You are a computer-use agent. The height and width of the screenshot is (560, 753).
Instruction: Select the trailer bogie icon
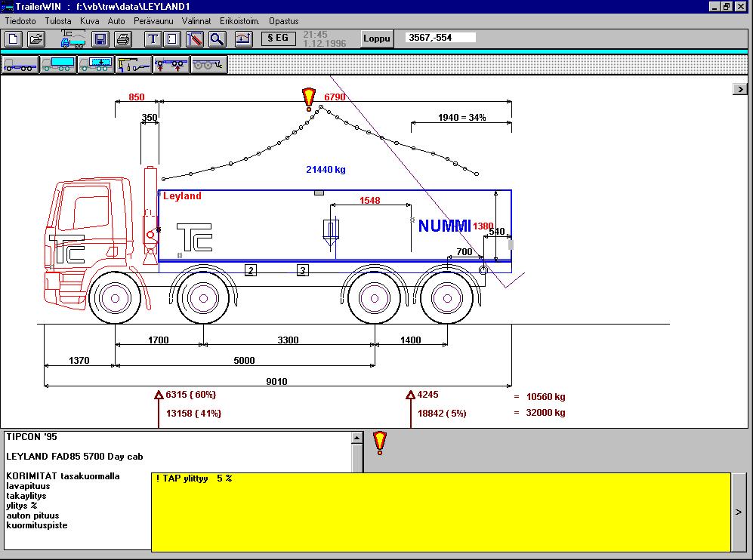[209, 64]
